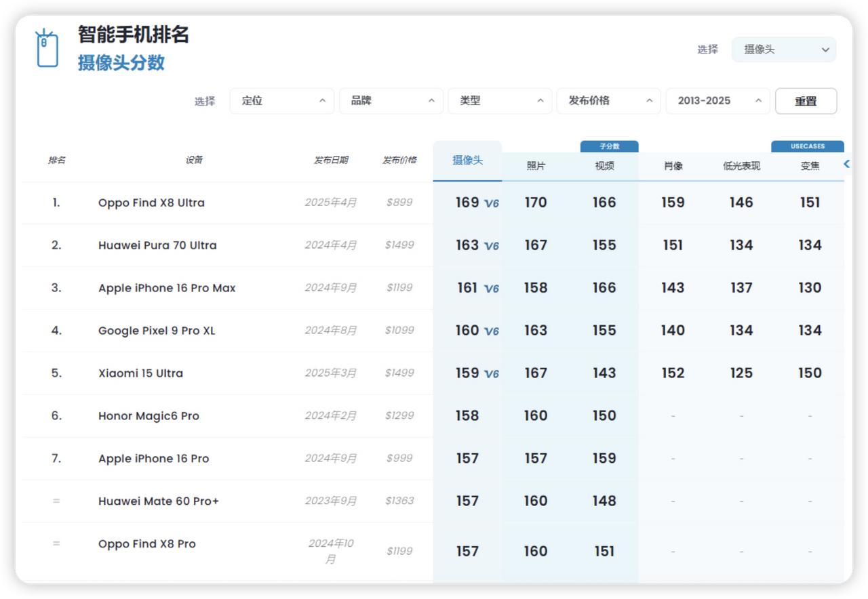Expand the 发布价格 filter dropdown
Image resolution: width=868 pixels, height=599 pixels.
tap(609, 101)
